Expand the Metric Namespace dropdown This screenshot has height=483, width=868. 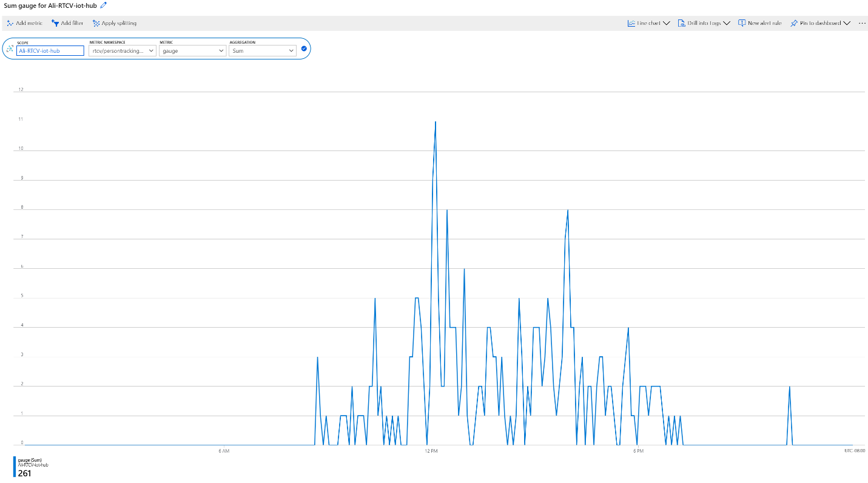point(123,51)
